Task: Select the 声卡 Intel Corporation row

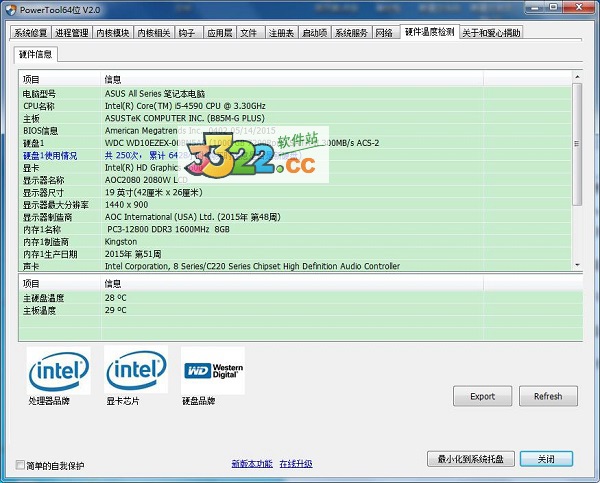Action: pyautogui.click(x=295, y=266)
